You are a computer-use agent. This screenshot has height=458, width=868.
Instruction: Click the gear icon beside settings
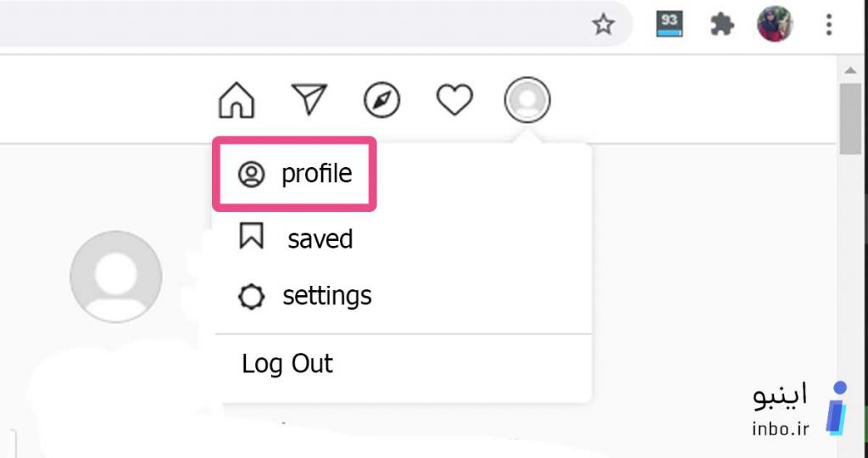(x=251, y=297)
